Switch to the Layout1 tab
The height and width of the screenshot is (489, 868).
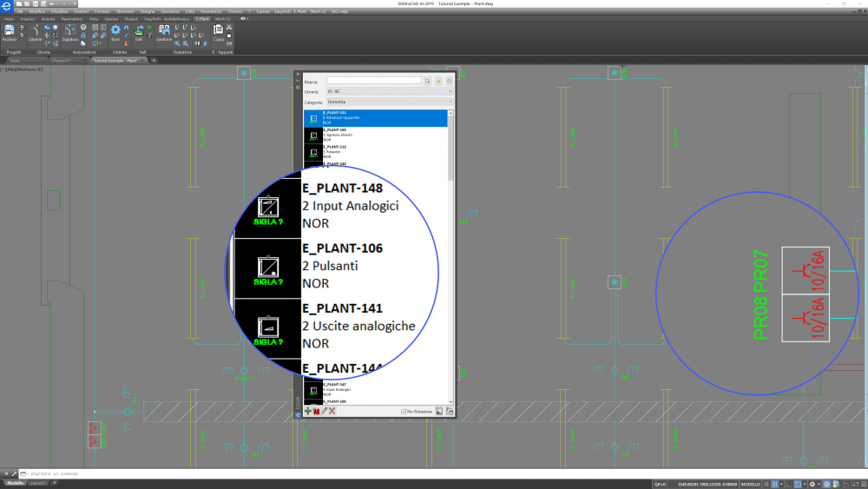pos(37,483)
